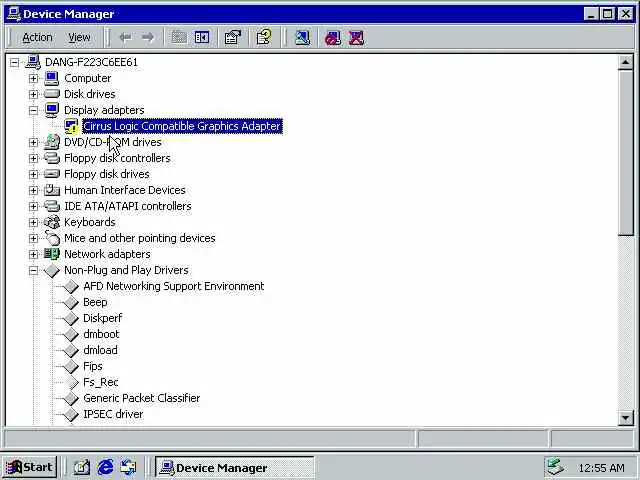Collapse the Display adapters category
This screenshot has width=640, height=480.
click(x=33, y=110)
